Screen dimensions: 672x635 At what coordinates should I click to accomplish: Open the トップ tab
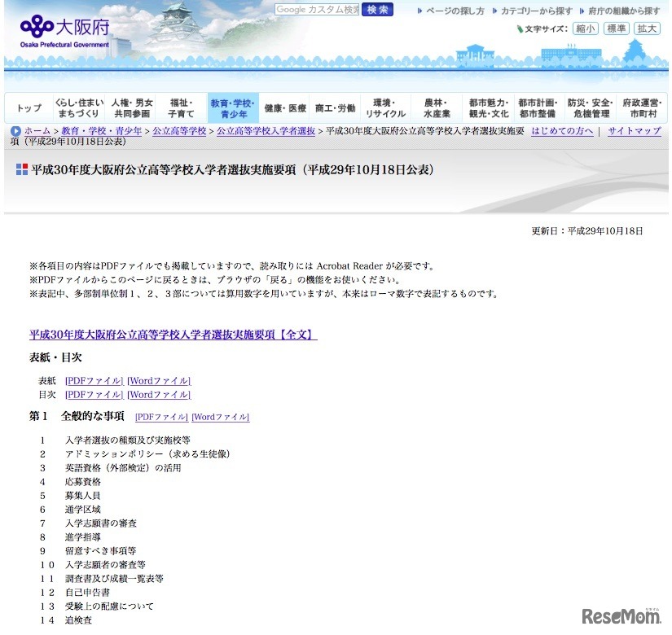click(x=28, y=107)
